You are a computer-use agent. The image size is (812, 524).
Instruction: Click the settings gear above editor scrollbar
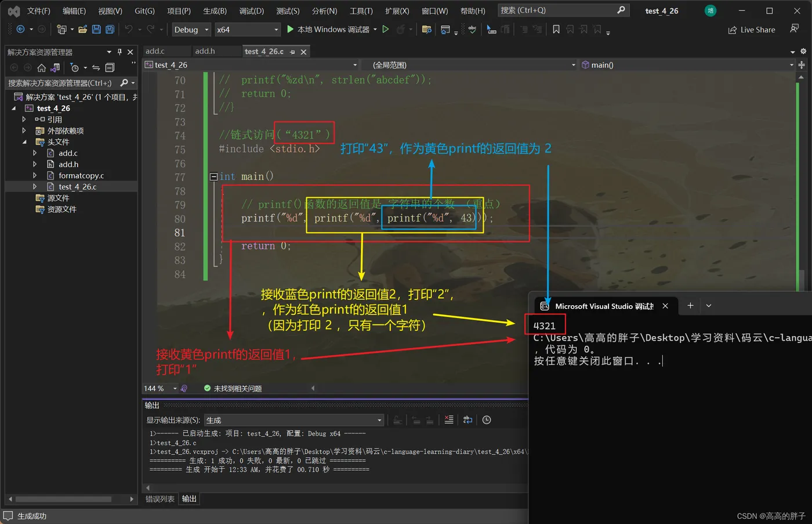pyautogui.click(x=803, y=52)
